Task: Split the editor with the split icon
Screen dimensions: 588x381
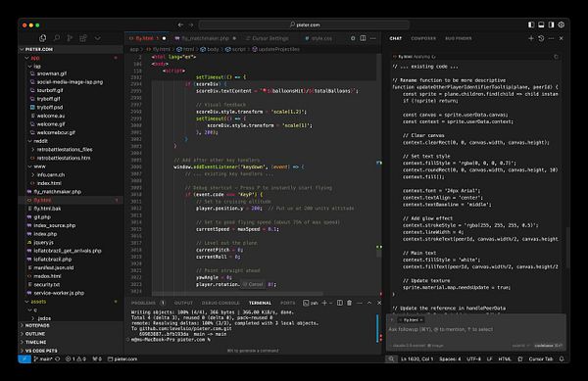Action: [363, 38]
